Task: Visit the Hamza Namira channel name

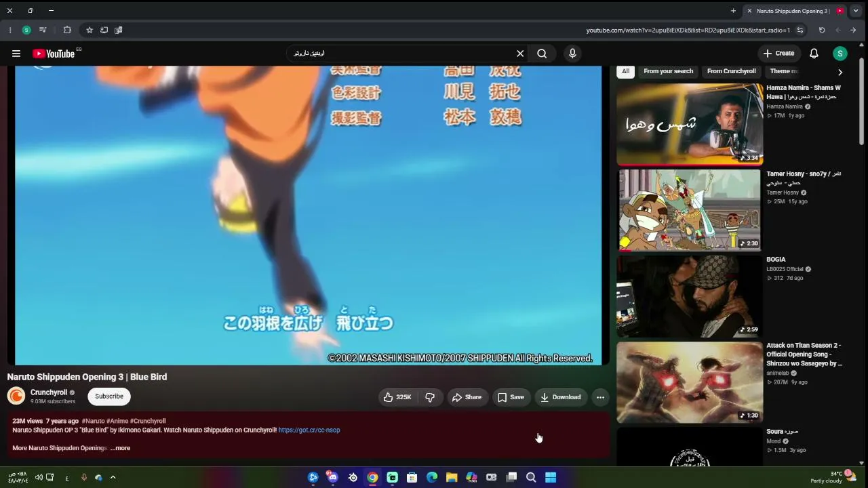Action: pyautogui.click(x=785, y=106)
